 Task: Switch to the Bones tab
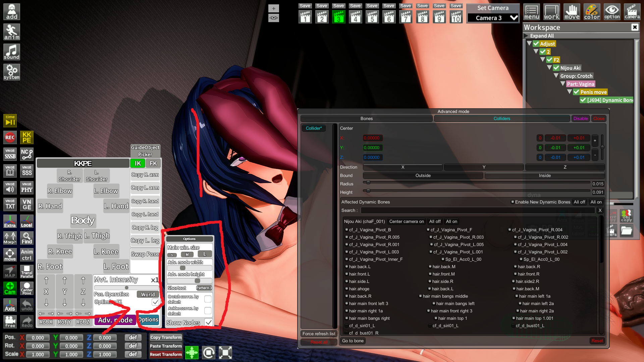(x=366, y=119)
